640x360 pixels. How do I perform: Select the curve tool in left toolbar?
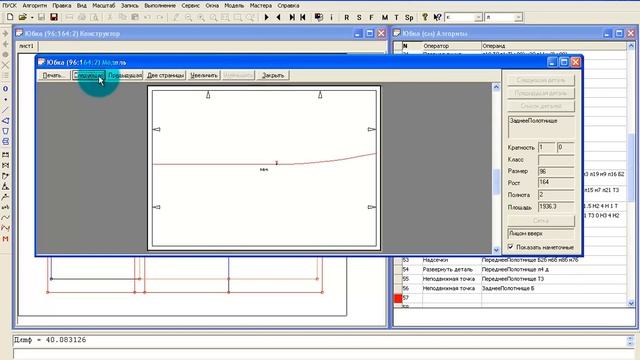5,217
